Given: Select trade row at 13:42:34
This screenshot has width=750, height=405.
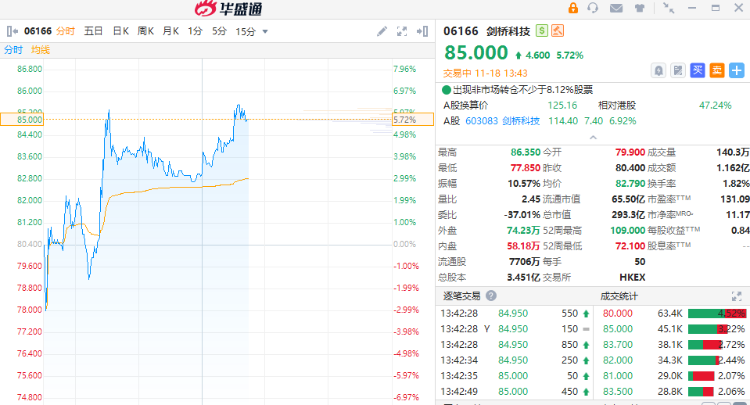Looking at the screenshot, I should click(515, 360).
